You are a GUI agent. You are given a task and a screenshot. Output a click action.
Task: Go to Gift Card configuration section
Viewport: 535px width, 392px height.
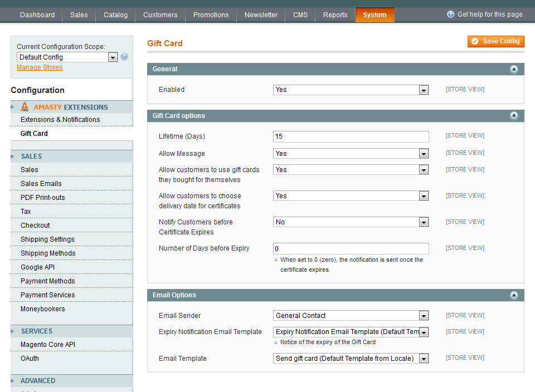[x=34, y=133]
